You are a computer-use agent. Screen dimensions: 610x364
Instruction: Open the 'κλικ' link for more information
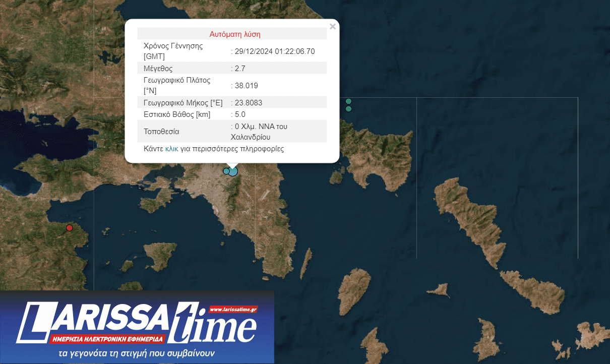coord(171,149)
